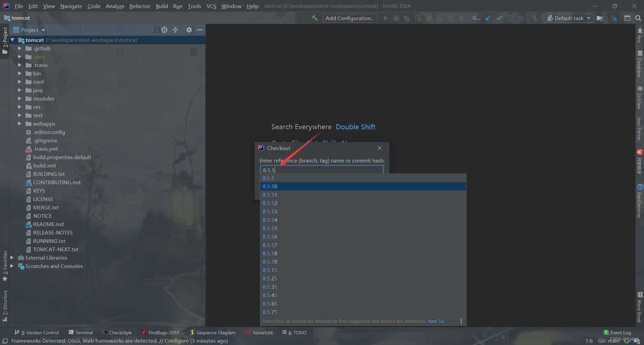Open the Event Log
This screenshot has width=644, height=345.
[x=617, y=333]
